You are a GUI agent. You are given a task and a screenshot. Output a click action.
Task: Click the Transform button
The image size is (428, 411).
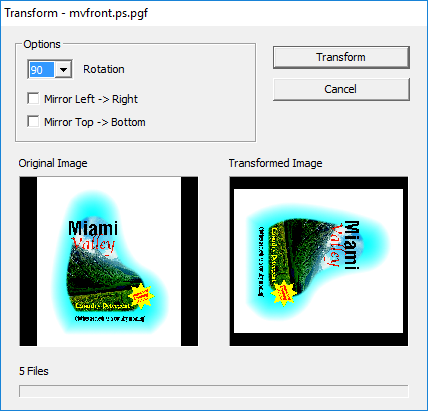tap(341, 57)
